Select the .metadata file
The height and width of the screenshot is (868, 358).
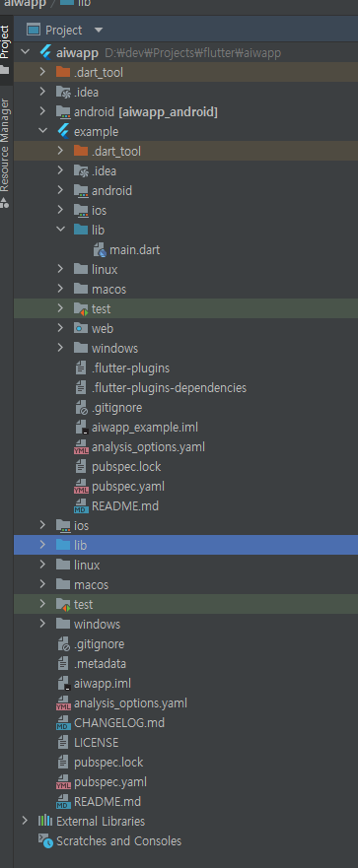coord(101,664)
